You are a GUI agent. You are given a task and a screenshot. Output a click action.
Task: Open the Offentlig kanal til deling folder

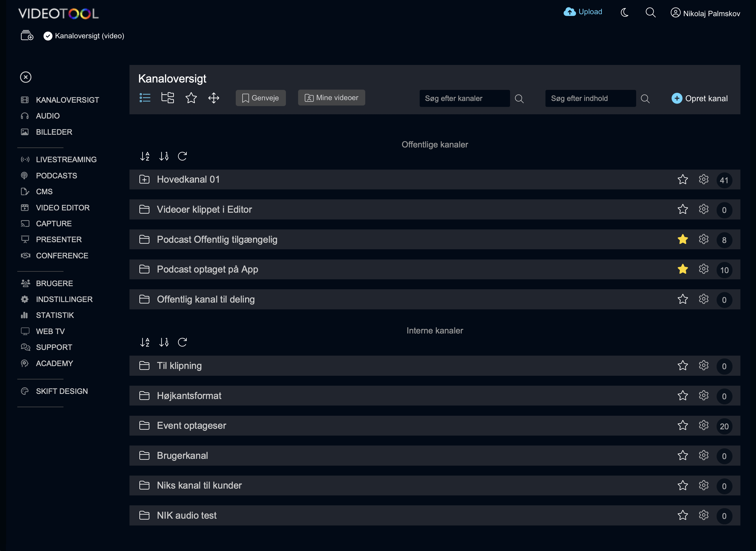pyautogui.click(x=205, y=299)
